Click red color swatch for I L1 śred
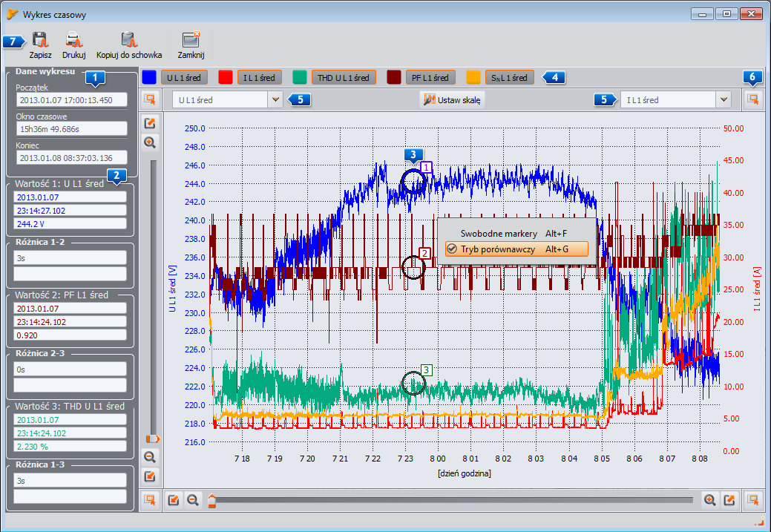 (225, 78)
